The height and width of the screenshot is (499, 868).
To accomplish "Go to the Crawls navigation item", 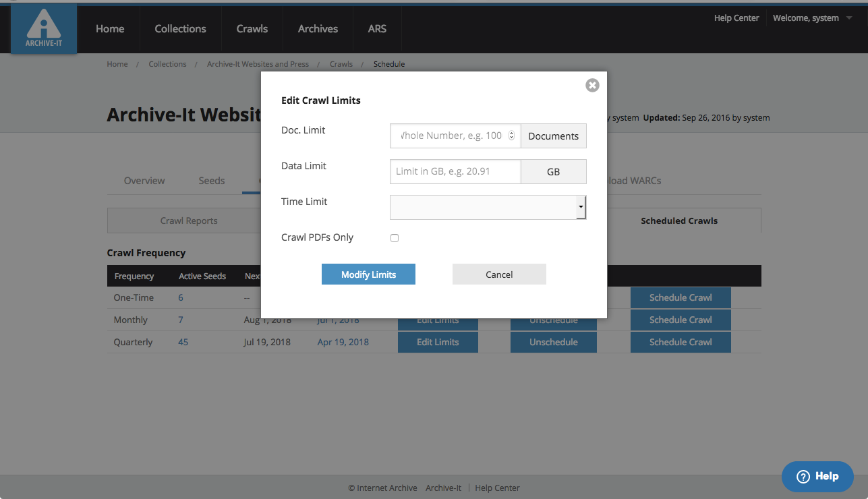I will pos(252,29).
